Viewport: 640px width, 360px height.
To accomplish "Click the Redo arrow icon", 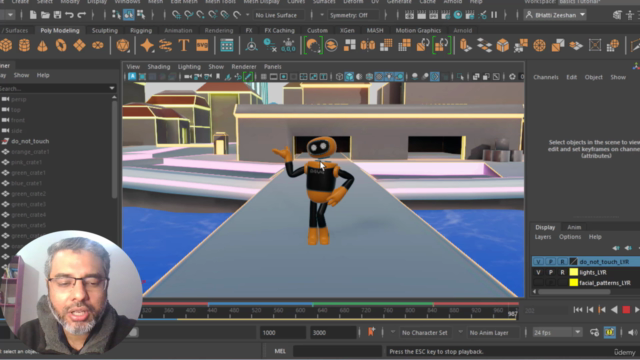I will point(82,15).
